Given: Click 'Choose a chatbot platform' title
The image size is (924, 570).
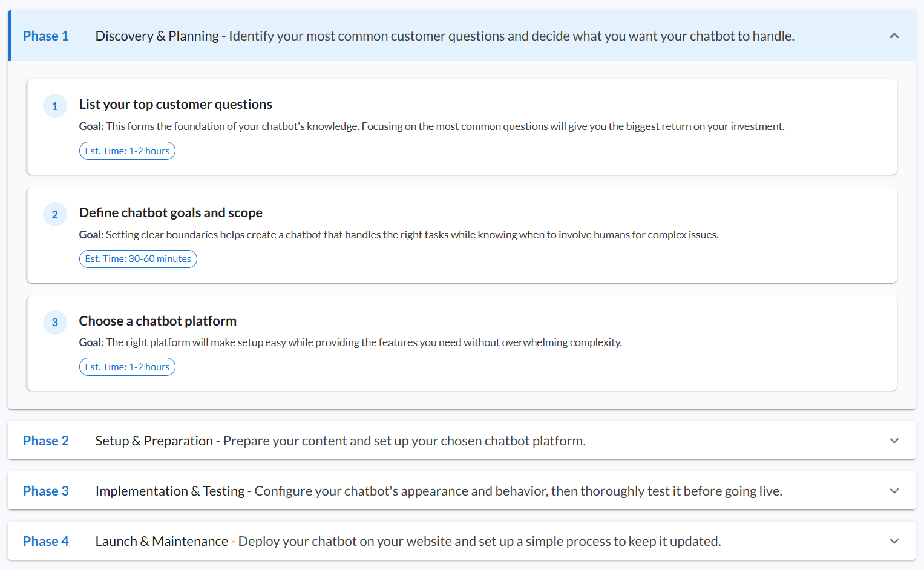Looking at the screenshot, I should pyautogui.click(x=157, y=321).
